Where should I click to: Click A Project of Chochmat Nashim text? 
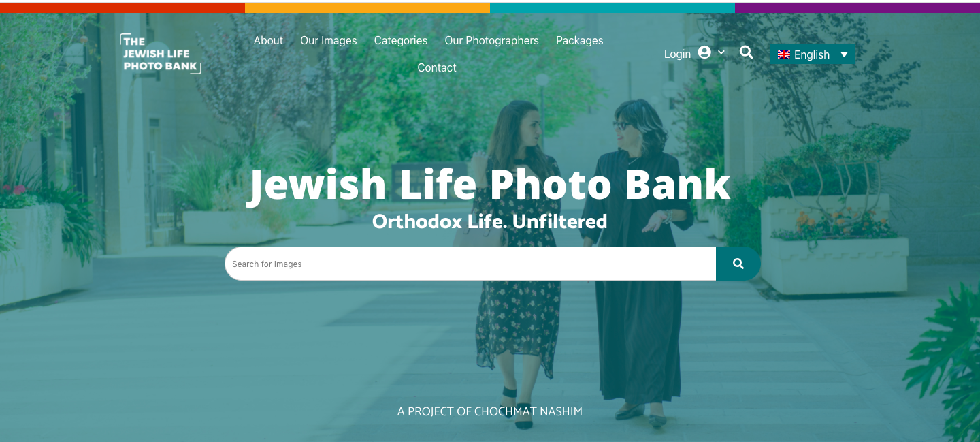490,411
